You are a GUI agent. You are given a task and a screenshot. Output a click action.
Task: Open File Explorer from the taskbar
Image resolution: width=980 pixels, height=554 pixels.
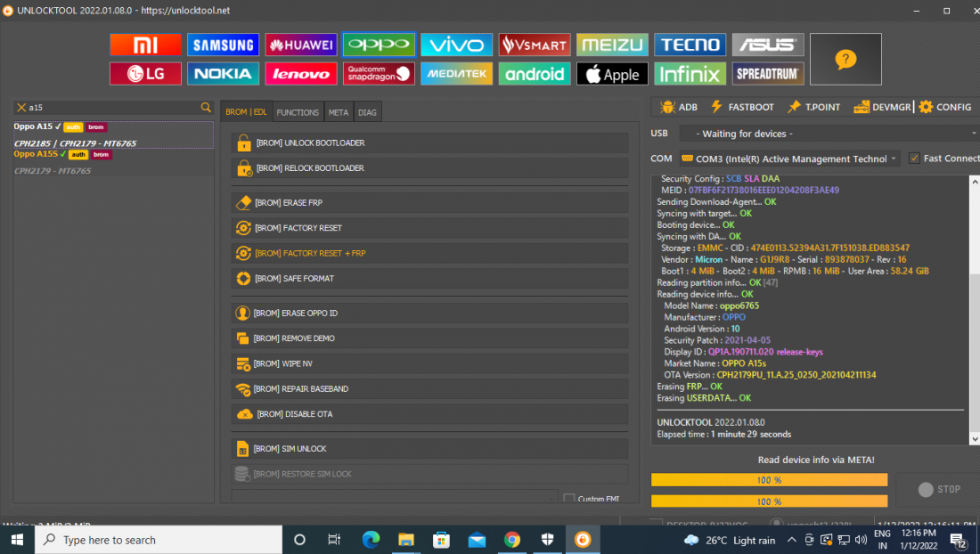[x=406, y=540]
